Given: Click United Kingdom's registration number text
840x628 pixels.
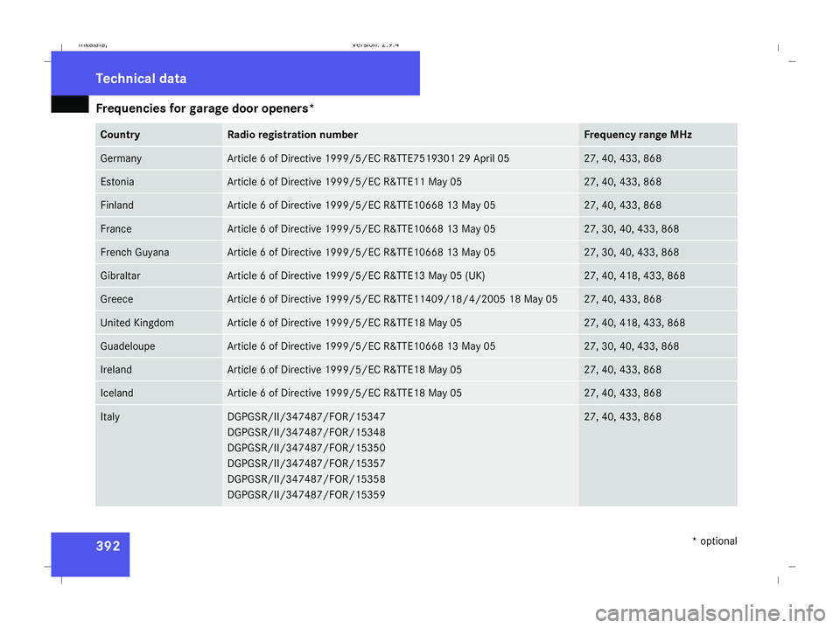Looking at the screenshot, I should 345,323.
